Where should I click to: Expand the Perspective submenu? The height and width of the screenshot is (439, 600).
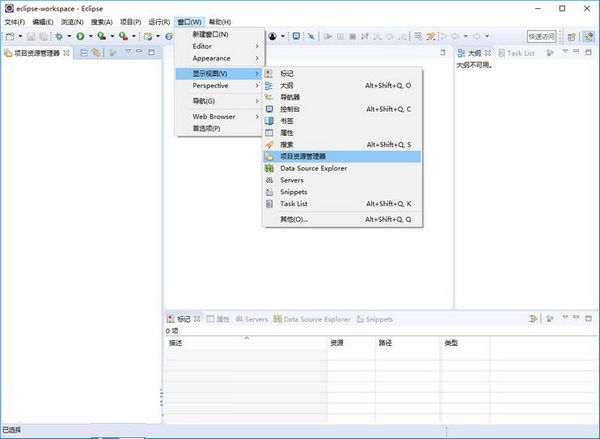tap(218, 86)
